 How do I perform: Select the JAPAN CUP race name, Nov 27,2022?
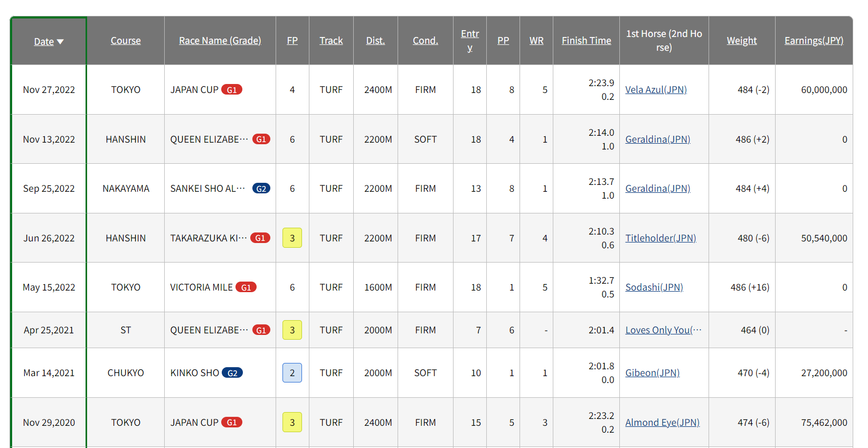pos(194,90)
